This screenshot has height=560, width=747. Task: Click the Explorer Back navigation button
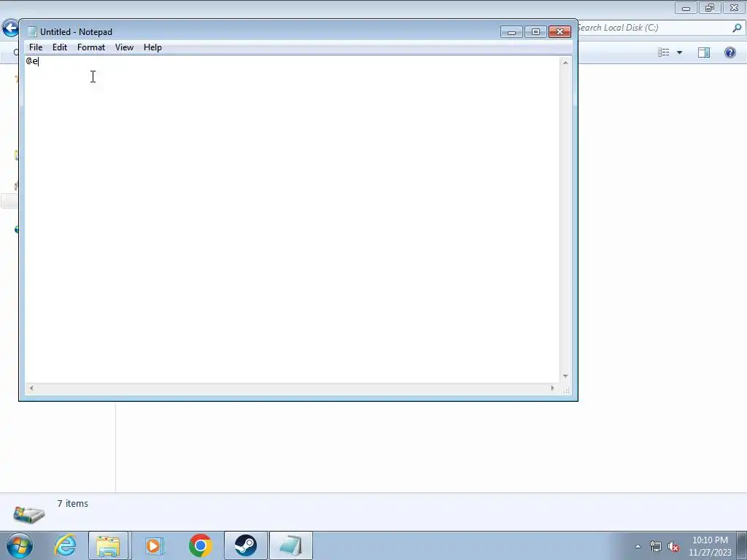(10, 28)
